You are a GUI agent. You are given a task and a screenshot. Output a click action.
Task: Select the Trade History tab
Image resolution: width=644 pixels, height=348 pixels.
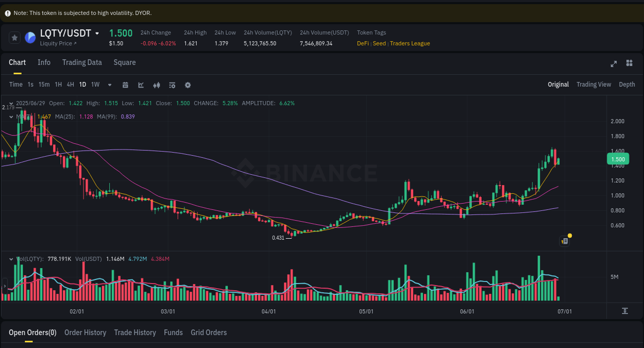point(135,333)
